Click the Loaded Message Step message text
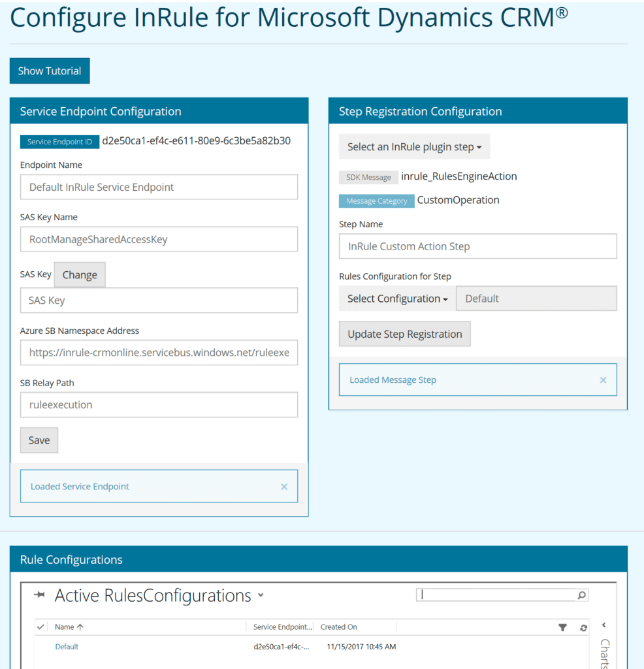The width and height of the screenshot is (644, 669). 393,380
